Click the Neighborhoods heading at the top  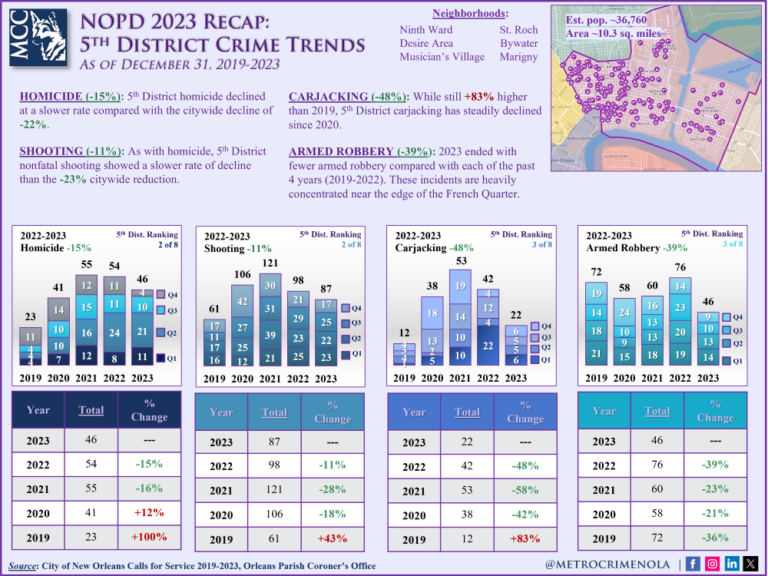[469, 13]
